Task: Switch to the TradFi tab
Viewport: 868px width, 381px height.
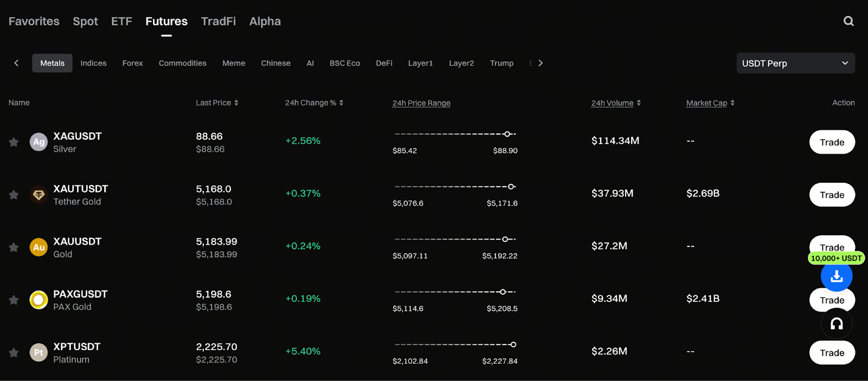Action: pyautogui.click(x=218, y=22)
